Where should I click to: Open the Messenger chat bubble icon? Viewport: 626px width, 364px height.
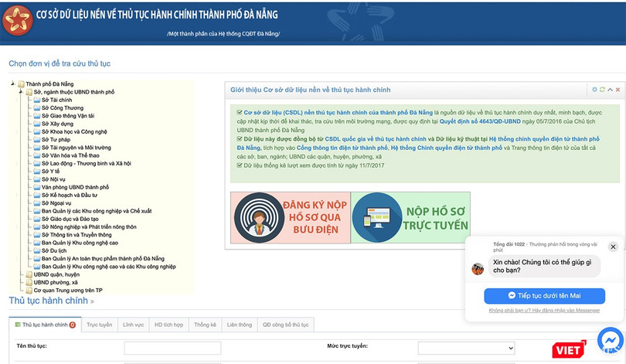610,341
